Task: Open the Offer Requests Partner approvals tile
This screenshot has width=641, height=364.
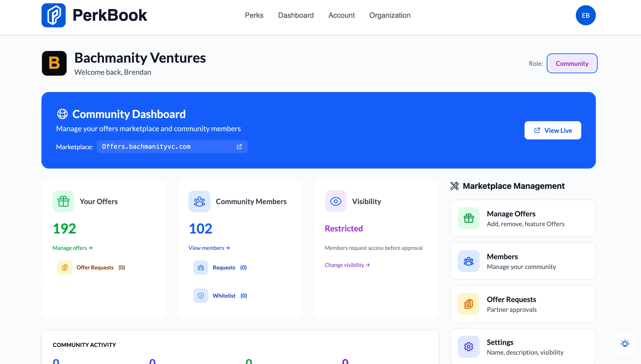Action: [523, 304]
